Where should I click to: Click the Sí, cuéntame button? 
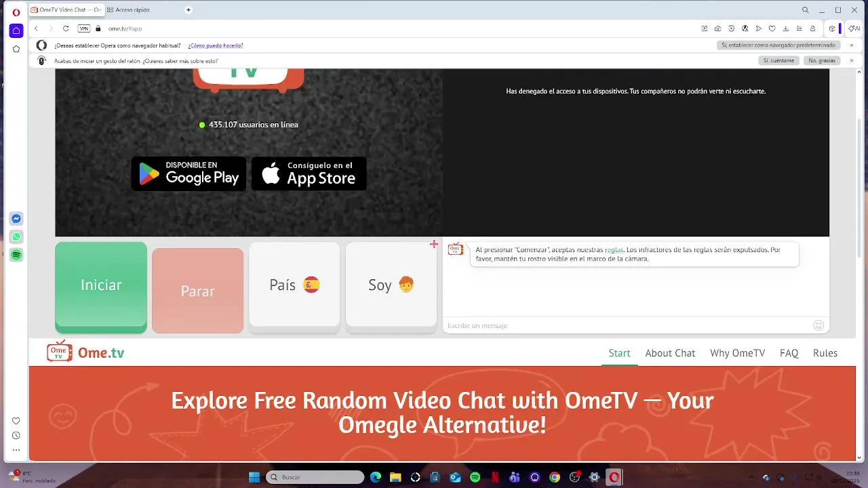click(x=778, y=60)
